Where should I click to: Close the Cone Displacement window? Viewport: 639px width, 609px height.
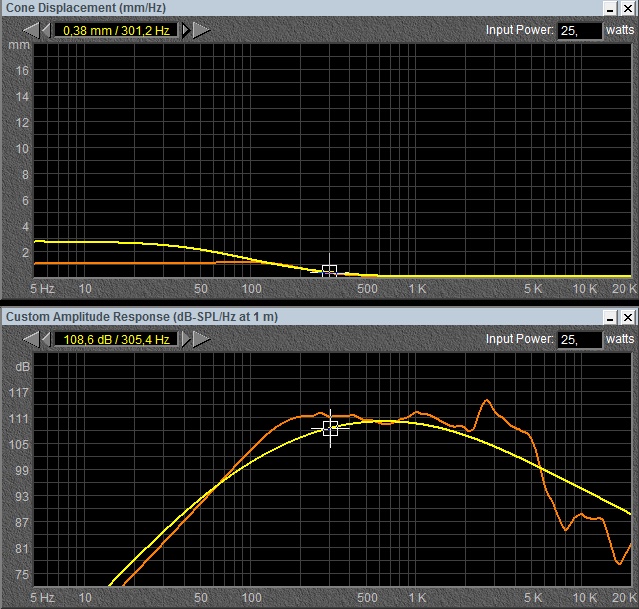[628, 9]
